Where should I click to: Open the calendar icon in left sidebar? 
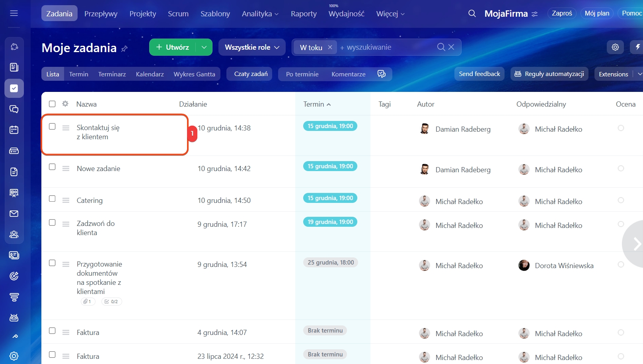click(x=14, y=130)
